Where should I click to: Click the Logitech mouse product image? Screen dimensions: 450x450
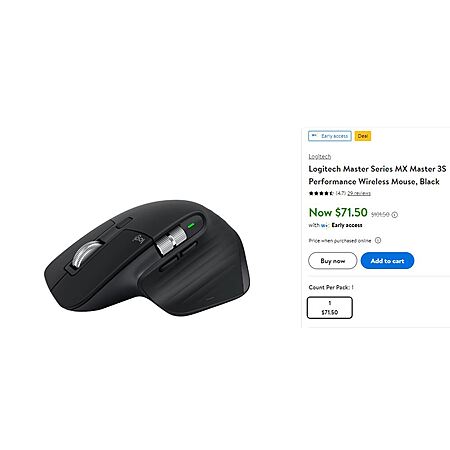click(147, 258)
